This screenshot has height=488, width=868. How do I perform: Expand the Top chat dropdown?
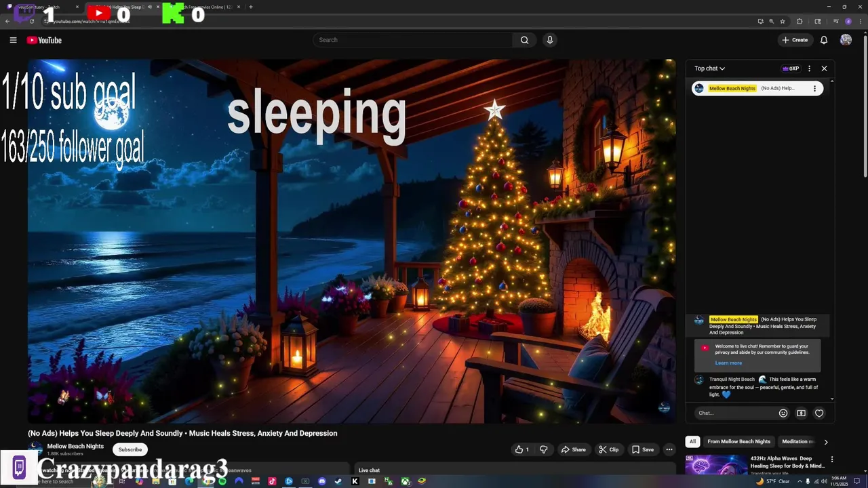click(x=709, y=68)
